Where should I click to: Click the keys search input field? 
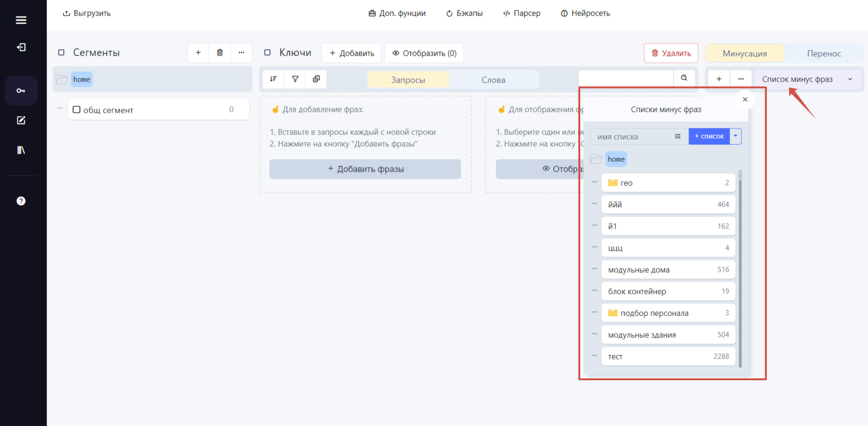626,78
